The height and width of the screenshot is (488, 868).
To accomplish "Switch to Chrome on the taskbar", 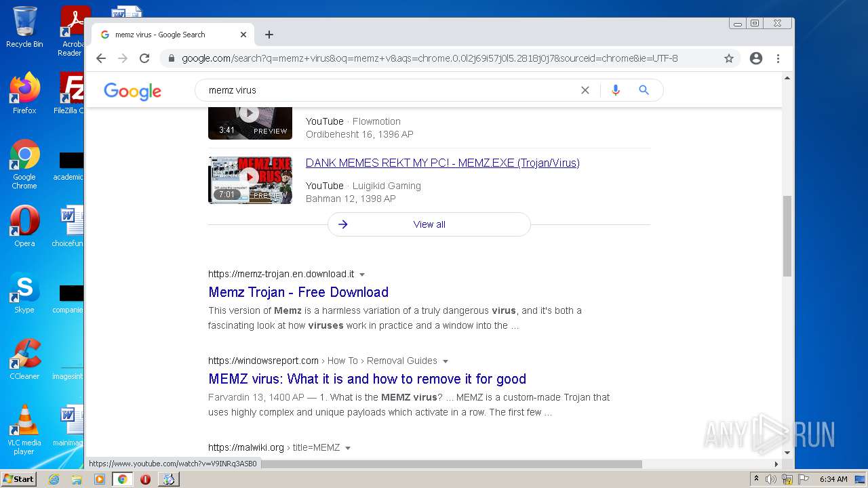I will 123,479.
